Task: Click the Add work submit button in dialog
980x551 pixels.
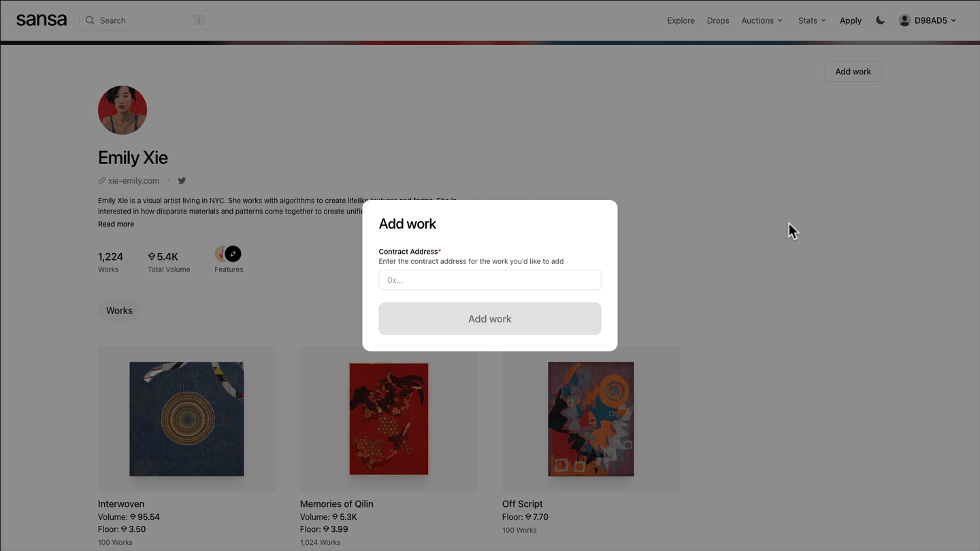Action: coord(489,318)
